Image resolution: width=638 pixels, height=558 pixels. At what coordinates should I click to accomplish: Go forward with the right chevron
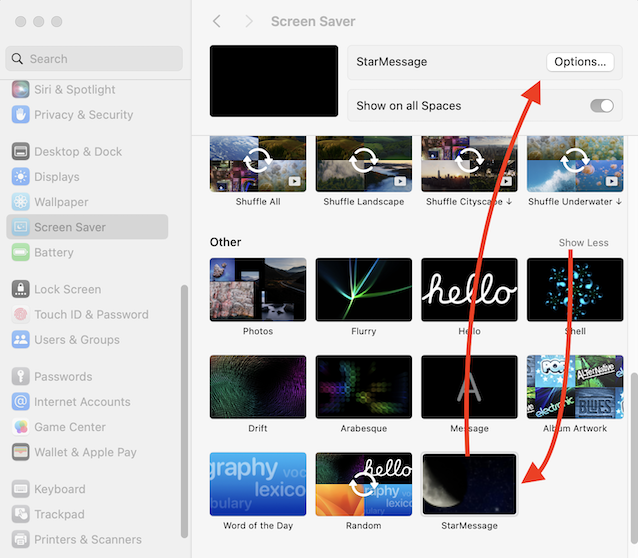249,21
